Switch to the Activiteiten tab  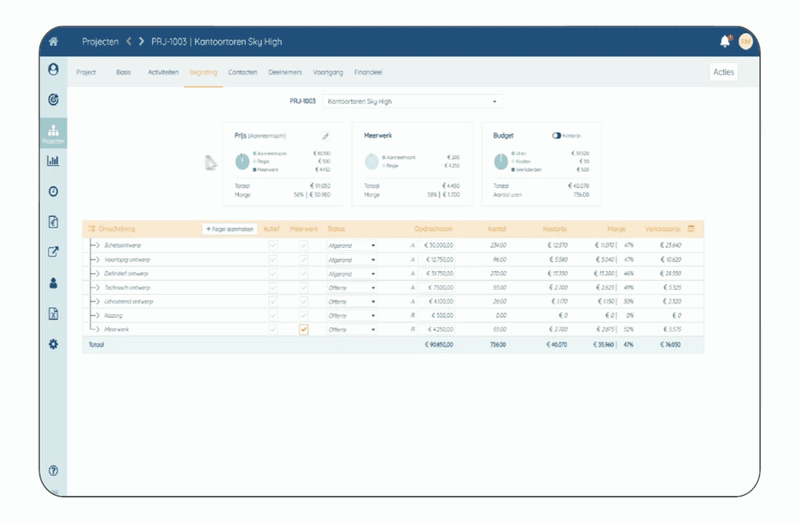(163, 73)
